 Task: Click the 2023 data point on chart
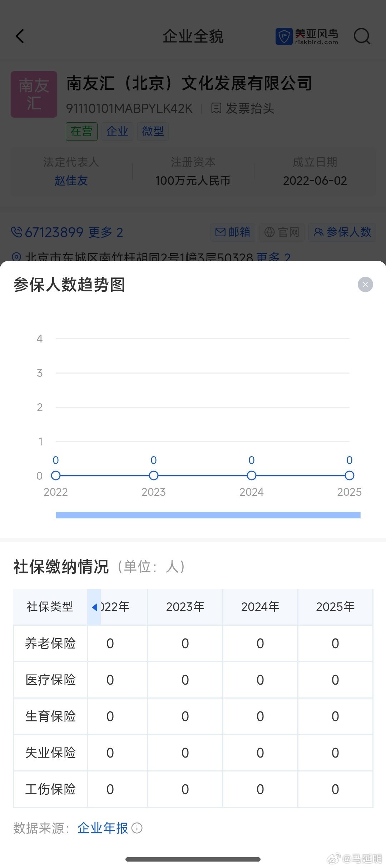(154, 475)
